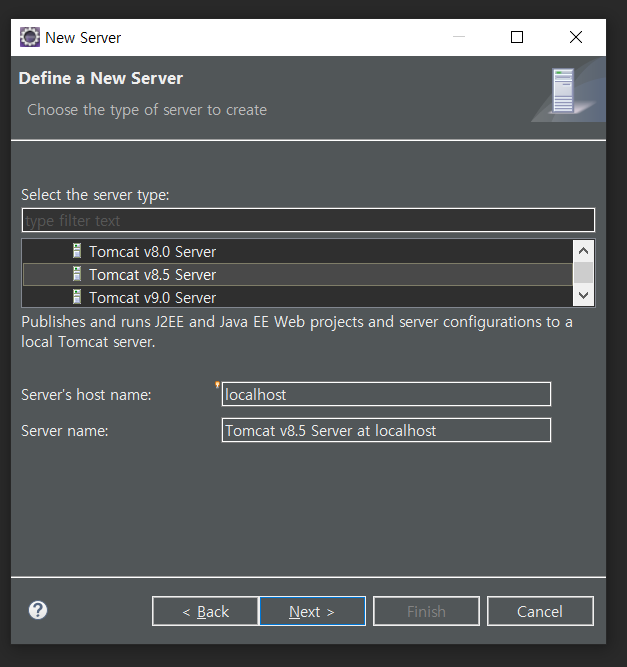This screenshot has height=667, width=627.
Task: Click the 'Select the server type:' label
Action: click(95, 195)
